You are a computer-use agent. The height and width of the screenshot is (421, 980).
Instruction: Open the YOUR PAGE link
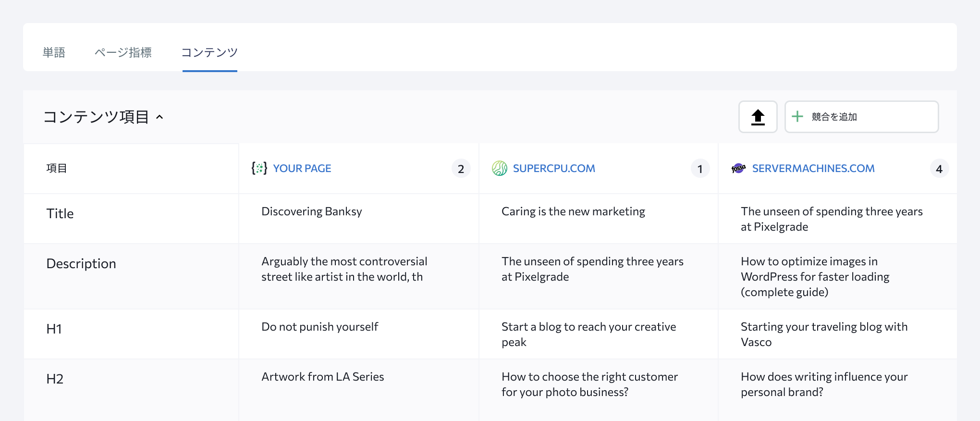point(302,168)
